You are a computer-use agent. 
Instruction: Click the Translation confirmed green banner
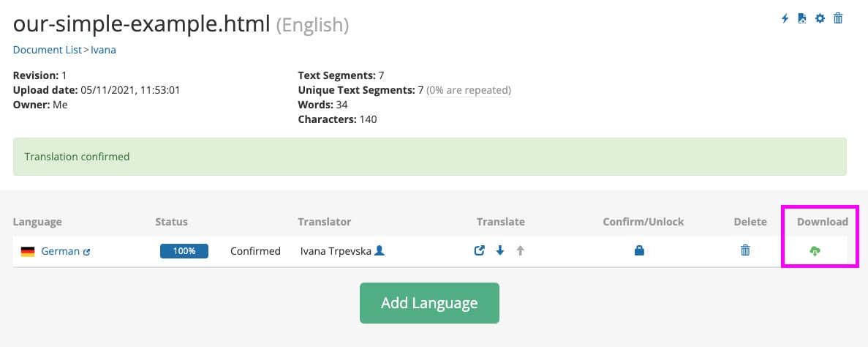(x=429, y=157)
